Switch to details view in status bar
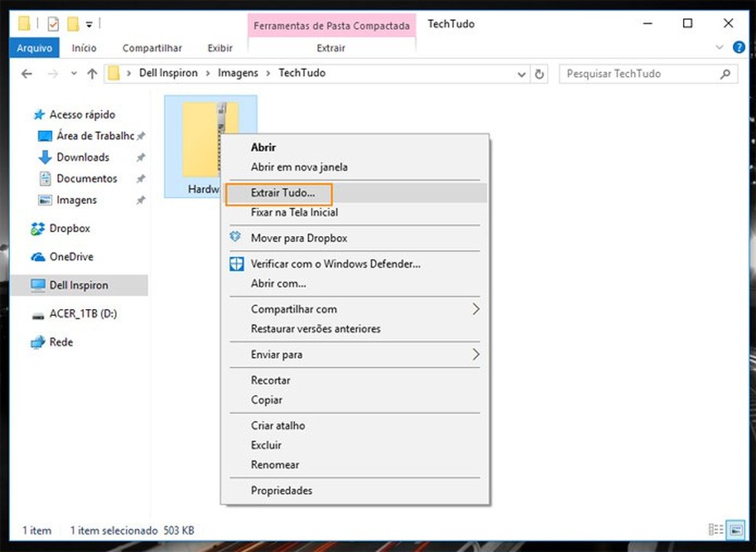This screenshot has height=552, width=756. coord(716,530)
